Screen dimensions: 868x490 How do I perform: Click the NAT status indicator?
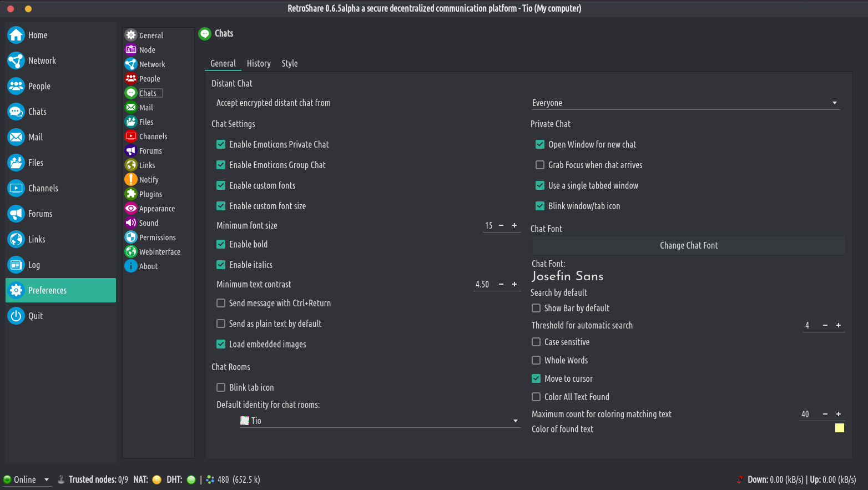tap(157, 479)
